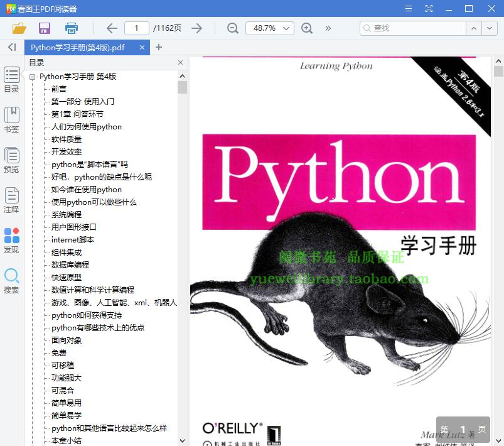Click the page number input field
Image resolution: width=504 pixels, height=446 pixels.
pos(137,28)
